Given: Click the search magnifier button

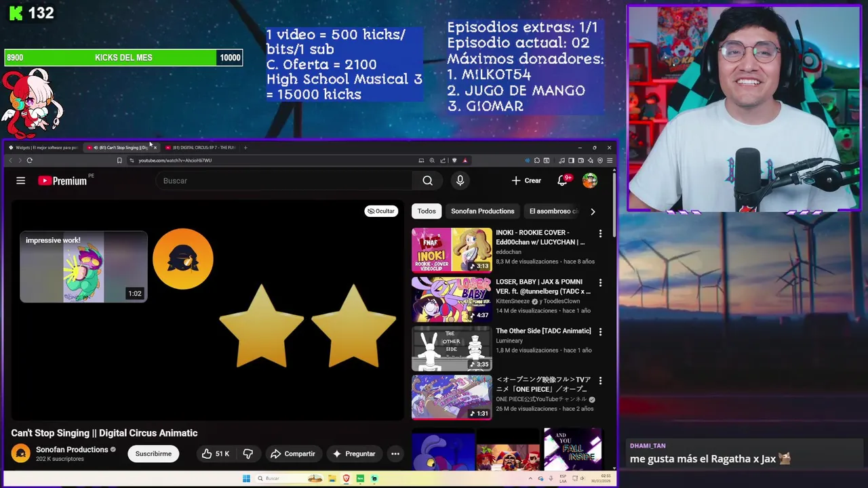Looking at the screenshot, I should pos(427,181).
